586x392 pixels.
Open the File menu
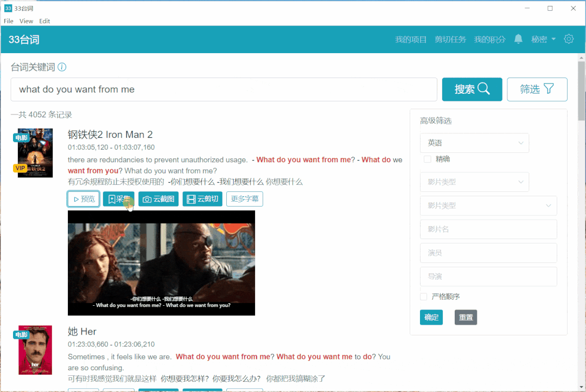(x=9, y=21)
